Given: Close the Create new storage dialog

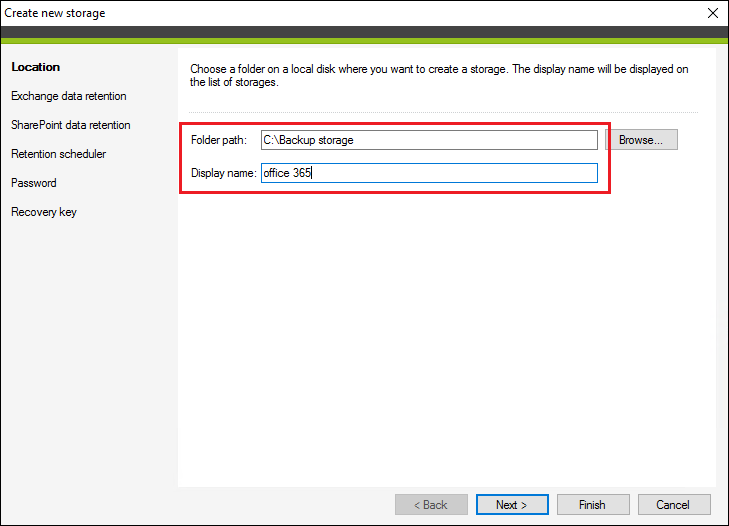Looking at the screenshot, I should (713, 13).
